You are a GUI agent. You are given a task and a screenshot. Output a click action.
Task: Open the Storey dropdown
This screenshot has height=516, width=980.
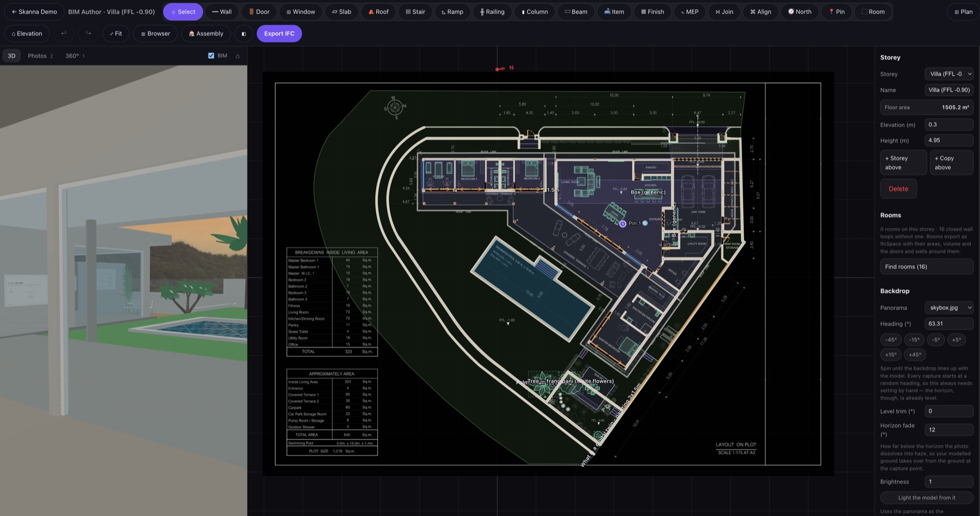coord(948,74)
